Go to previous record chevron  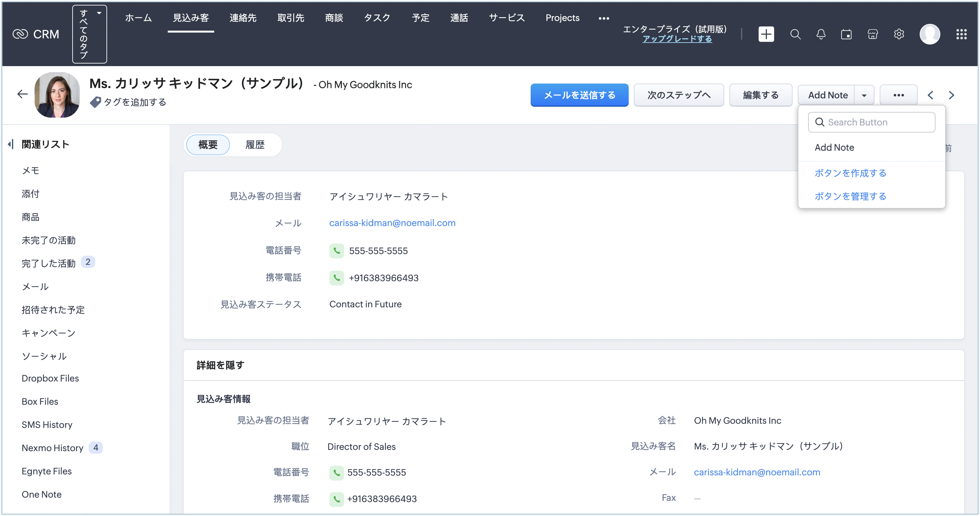click(930, 95)
